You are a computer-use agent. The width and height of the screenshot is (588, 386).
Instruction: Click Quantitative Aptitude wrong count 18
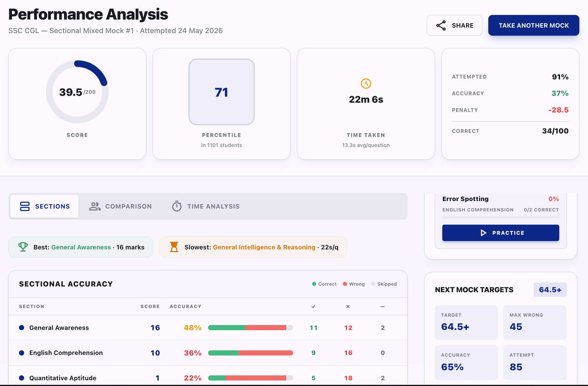pos(348,378)
